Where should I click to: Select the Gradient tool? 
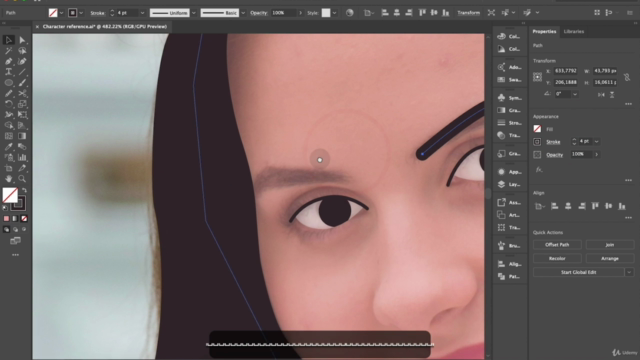(22, 136)
